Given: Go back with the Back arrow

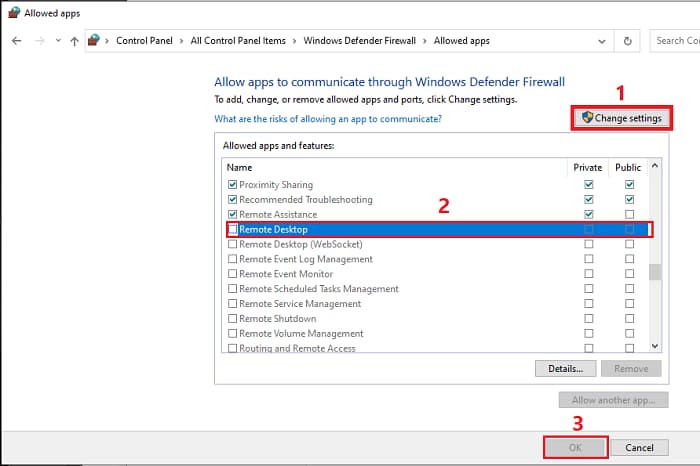Looking at the screenshot, I should (x=17, y=41).
